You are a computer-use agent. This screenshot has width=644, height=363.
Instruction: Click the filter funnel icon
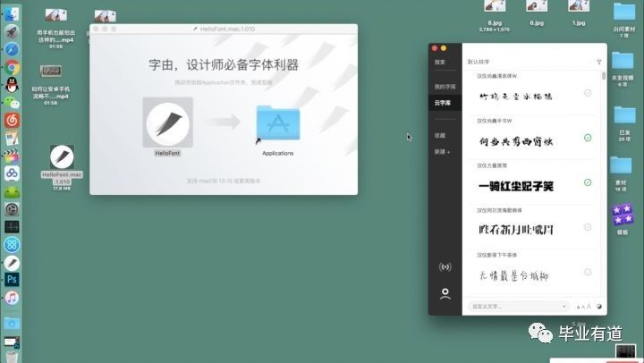(598, 62)
